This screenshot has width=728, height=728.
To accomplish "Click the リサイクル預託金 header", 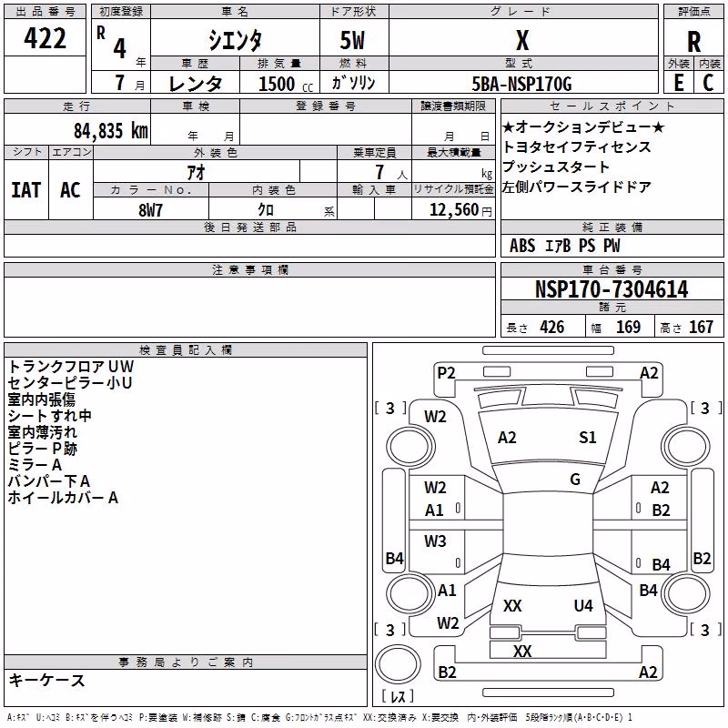I will pyautogui.click(x=453, y=189).
